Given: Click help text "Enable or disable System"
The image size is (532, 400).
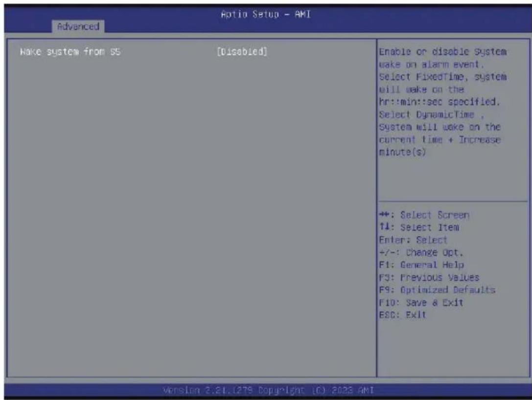Looking at the screenshot, I should click(x=443, y=52).
